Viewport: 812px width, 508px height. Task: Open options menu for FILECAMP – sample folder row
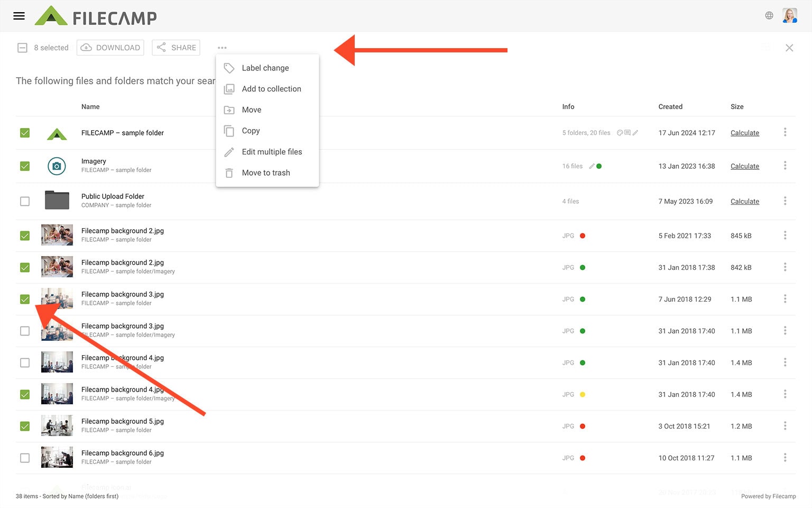tap(785, 132)
